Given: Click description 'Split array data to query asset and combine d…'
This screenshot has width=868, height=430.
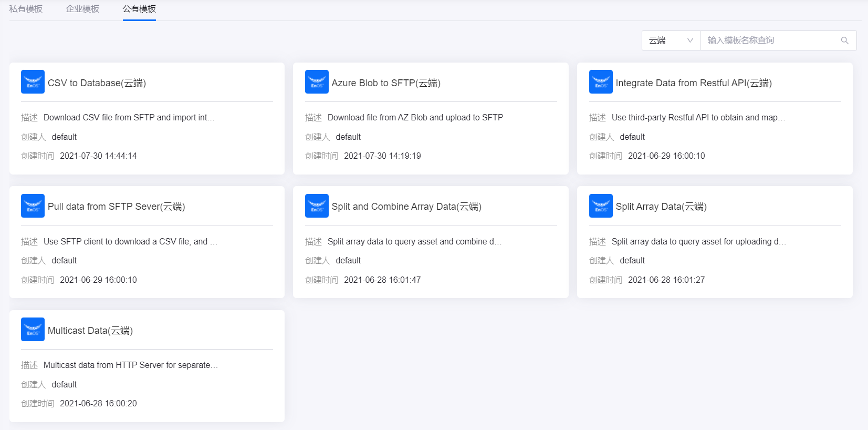Looking at the screenshot, I should [x=415, y=242].
